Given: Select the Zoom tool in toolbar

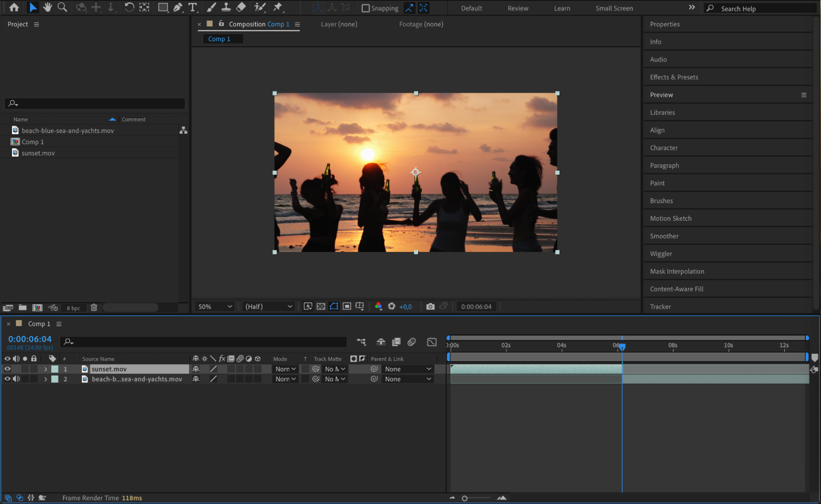Looking at the screenshot, I should pos(62,7).
